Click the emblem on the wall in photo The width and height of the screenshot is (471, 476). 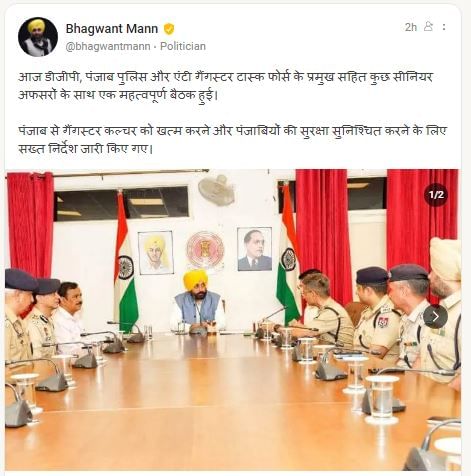[205, 250]
